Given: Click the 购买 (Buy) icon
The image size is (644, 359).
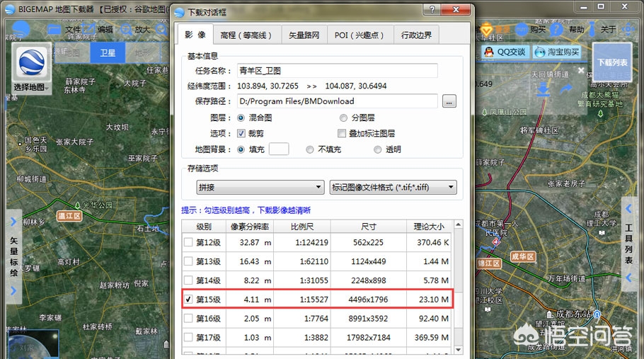Looking at the screenshot, I should coord(523,29).
